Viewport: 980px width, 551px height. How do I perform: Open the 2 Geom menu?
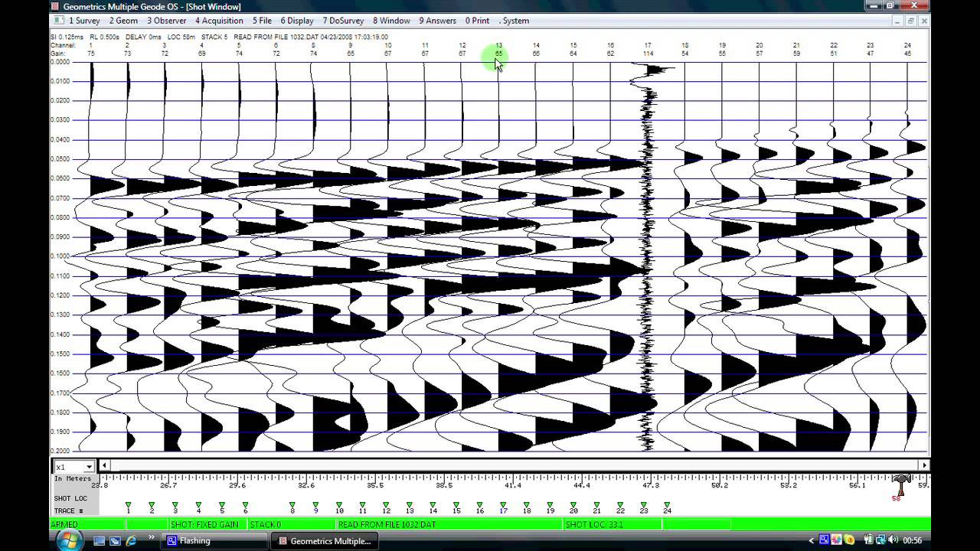click(x=123, y=21)
